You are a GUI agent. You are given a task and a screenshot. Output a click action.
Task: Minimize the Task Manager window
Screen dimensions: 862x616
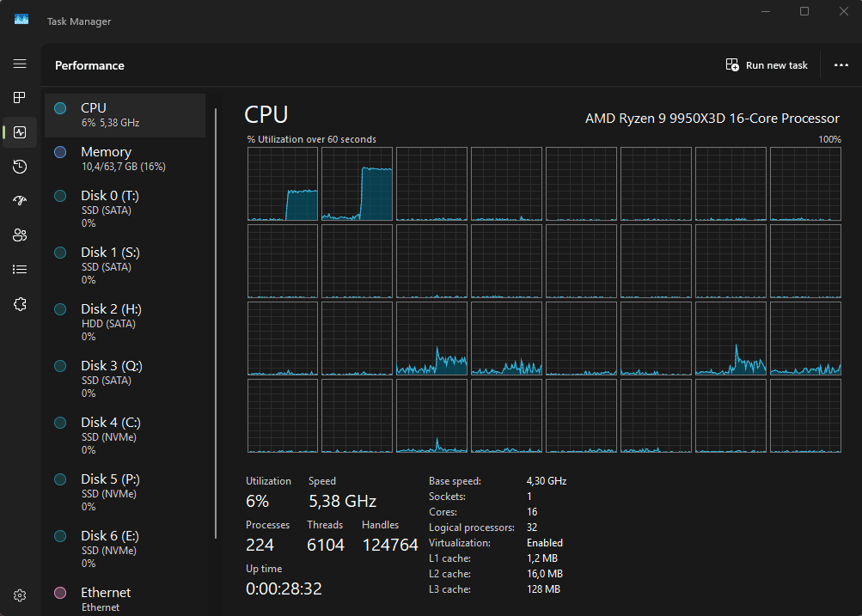tap(765, 11)
